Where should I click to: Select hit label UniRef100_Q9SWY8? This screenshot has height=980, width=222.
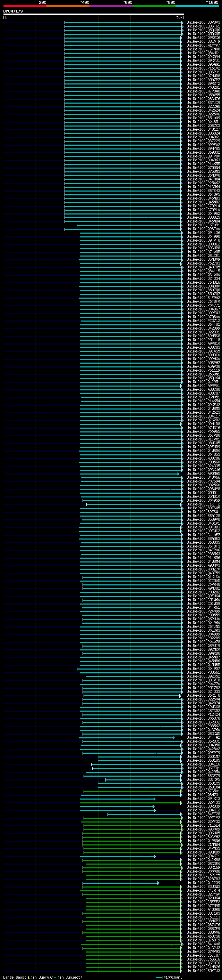point(203,489)
